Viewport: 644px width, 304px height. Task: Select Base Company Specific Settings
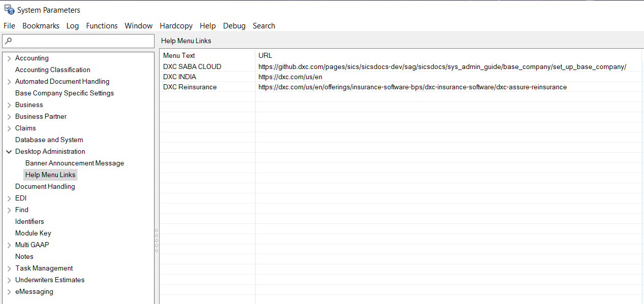[x=64, y=93]
